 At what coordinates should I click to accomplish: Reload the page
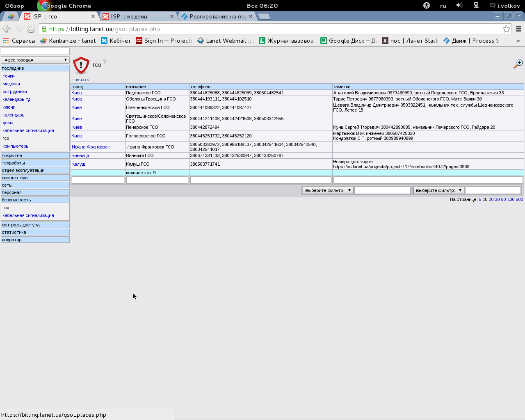pos(31,29)
